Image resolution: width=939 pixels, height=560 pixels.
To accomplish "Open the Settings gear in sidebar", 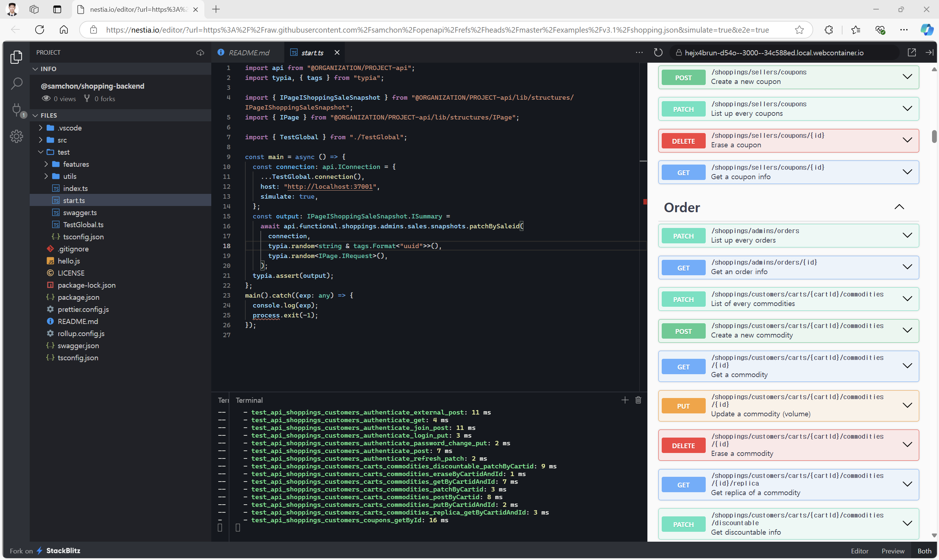I will point(16,136).
